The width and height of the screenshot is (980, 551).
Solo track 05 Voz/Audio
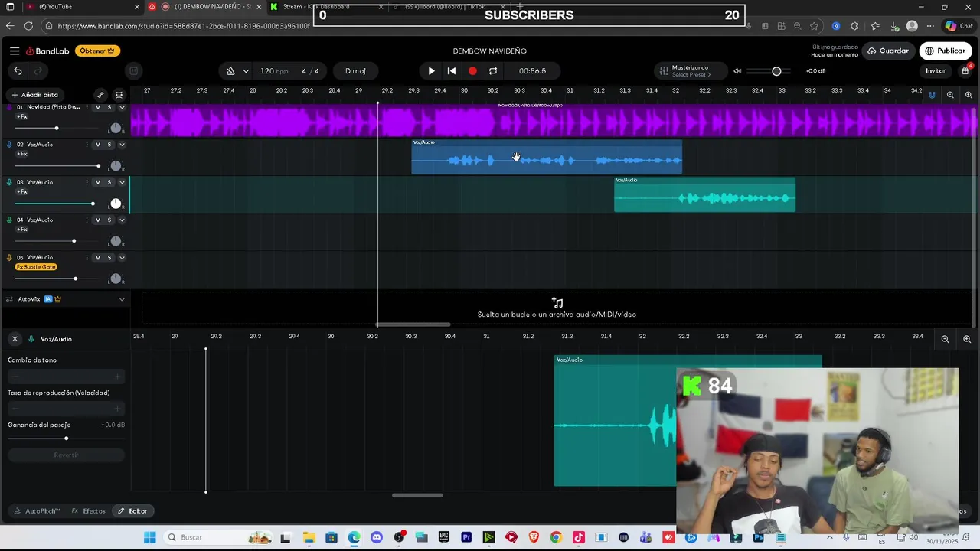pyautogui.click(x=109, y=257)
